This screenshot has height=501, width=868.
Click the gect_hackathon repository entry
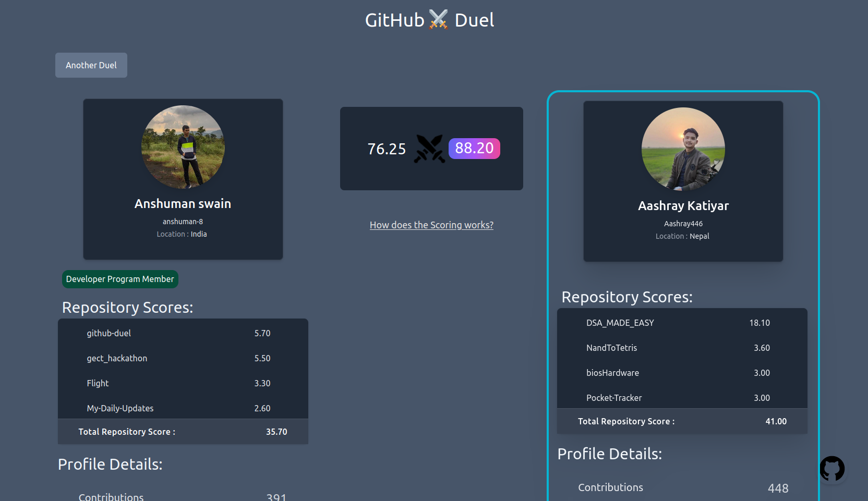tap(183, 358)
